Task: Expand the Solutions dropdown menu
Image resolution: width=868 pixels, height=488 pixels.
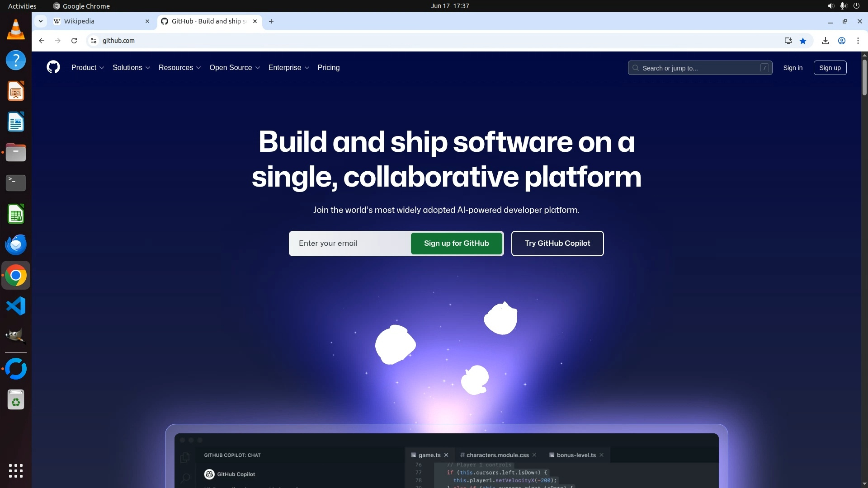Action: pyautogui.click(x=131, y=67)
